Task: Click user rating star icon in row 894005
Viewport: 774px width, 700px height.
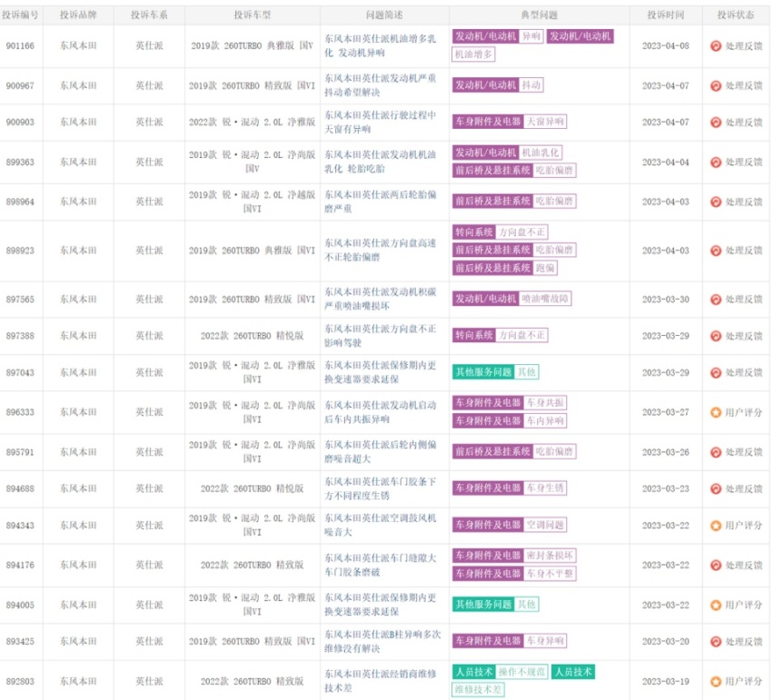Action: [x=715, y=605]
